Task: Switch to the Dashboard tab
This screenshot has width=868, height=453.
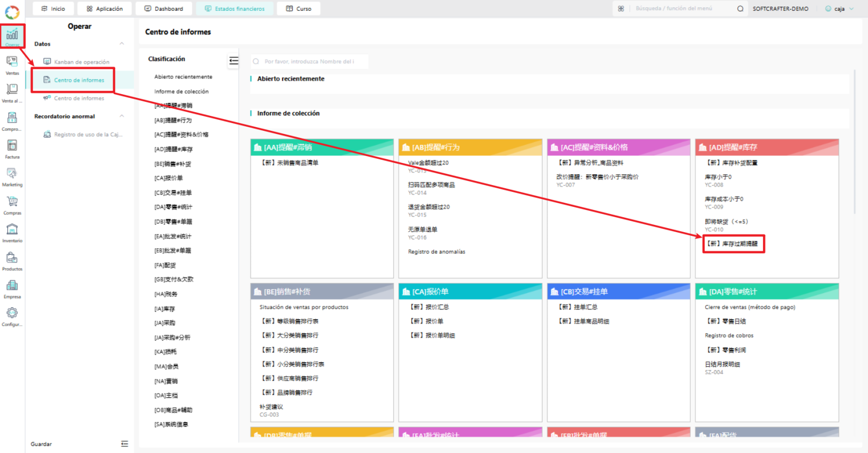Action: coord(164,9)
